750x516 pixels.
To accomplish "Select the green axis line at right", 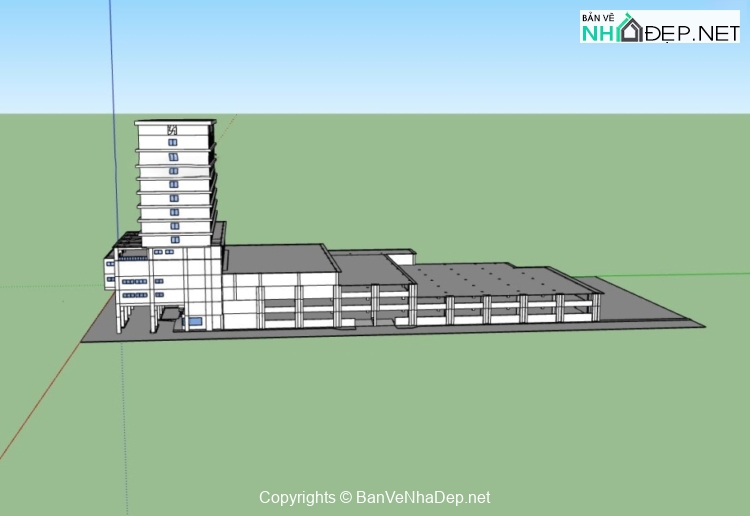I will point(680,274).
